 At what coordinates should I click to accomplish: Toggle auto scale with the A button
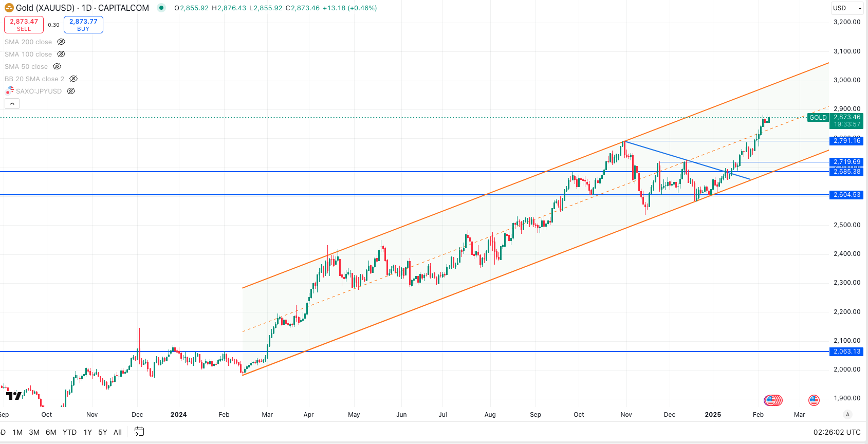click(847, 414)
